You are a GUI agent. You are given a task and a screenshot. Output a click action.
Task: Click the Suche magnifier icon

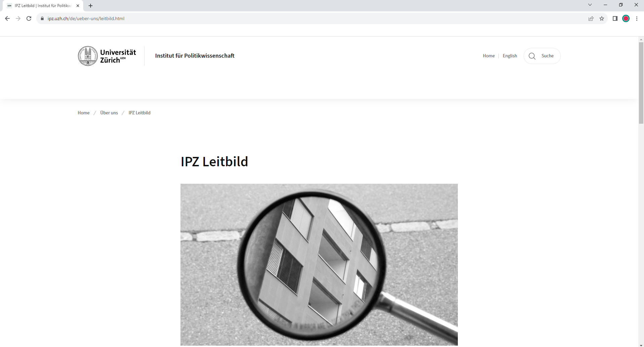532,56
